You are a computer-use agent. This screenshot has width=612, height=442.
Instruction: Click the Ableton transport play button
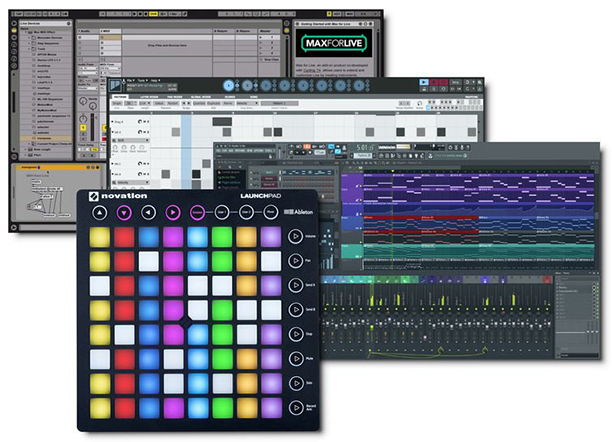click(135, 14)
